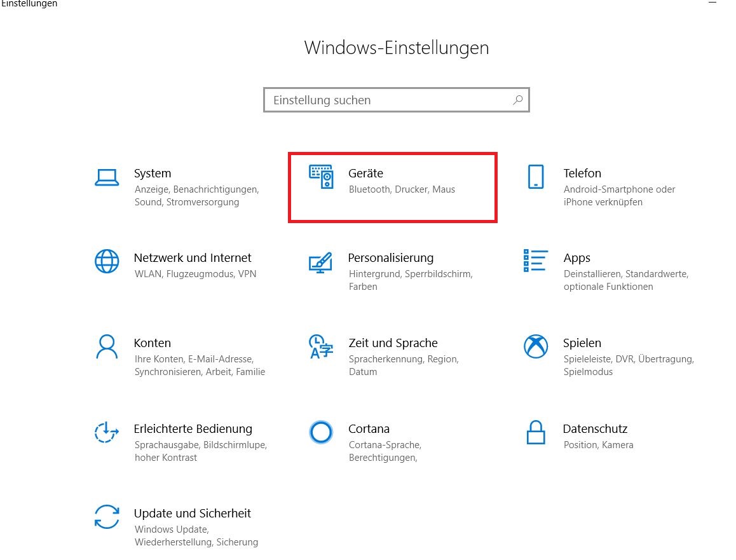Screen dimensions: 736x560
Task: Click 'WLAN, Flugzeugmodus, VPN' description
Action: (x=195, y=274)
